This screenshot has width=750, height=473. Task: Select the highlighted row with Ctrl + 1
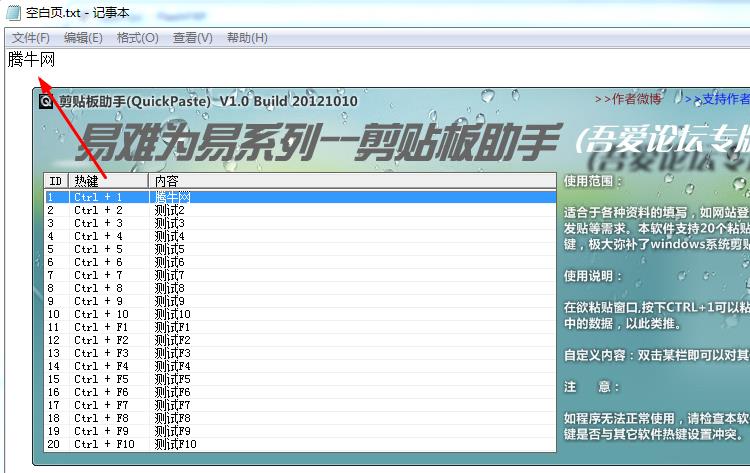300,197
